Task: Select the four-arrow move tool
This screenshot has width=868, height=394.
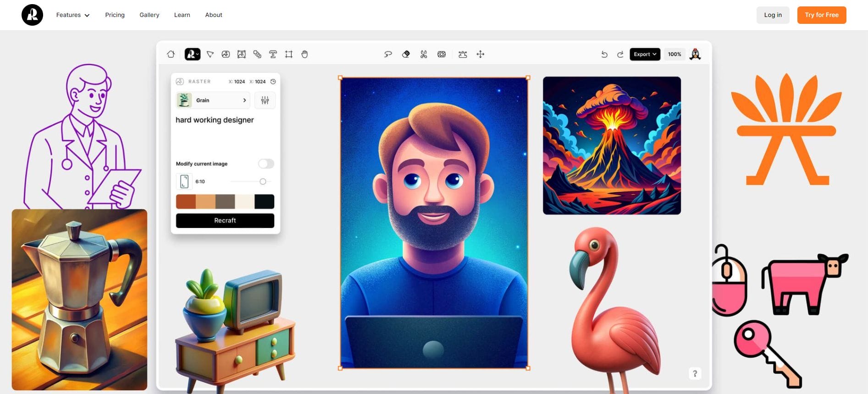Action: pos(481,54)
